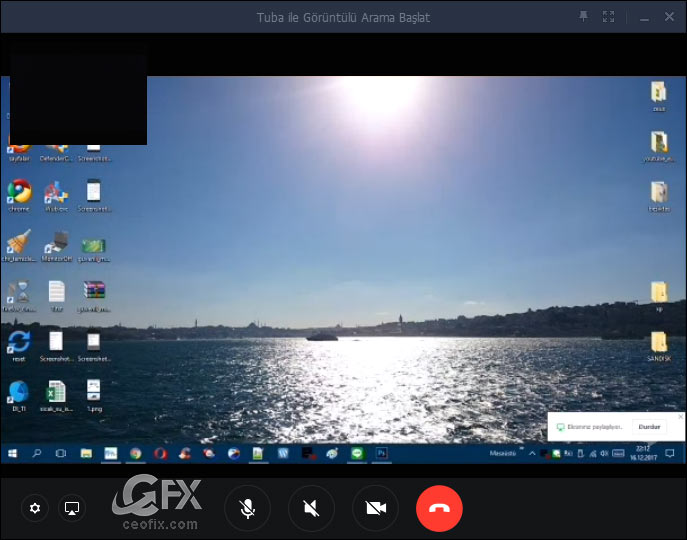Click the Word icon on taskbar
This screenshot has height=540, width=687.
283,453
